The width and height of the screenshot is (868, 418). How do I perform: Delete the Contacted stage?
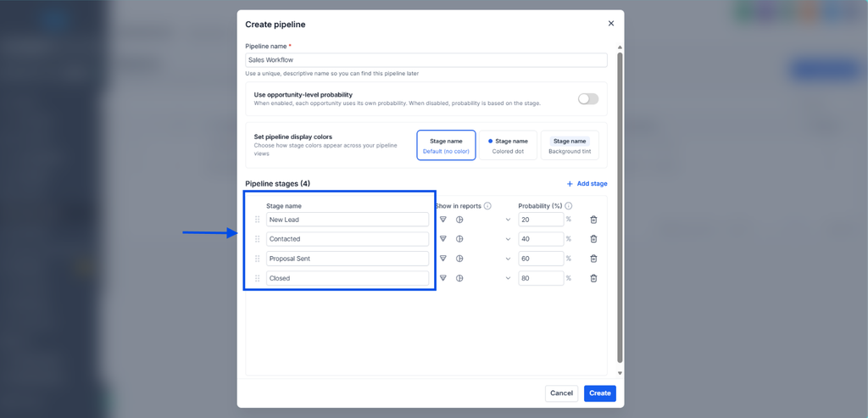point(593,238)
